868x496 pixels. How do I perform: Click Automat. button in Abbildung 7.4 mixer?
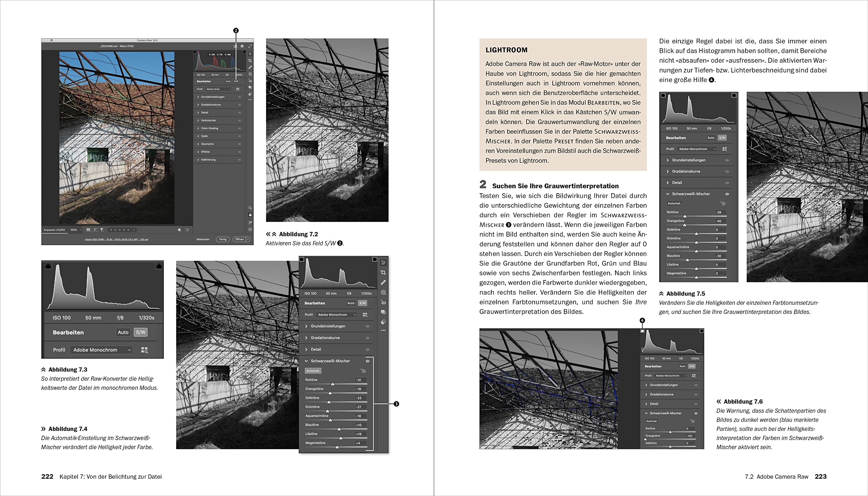[313, 371]
